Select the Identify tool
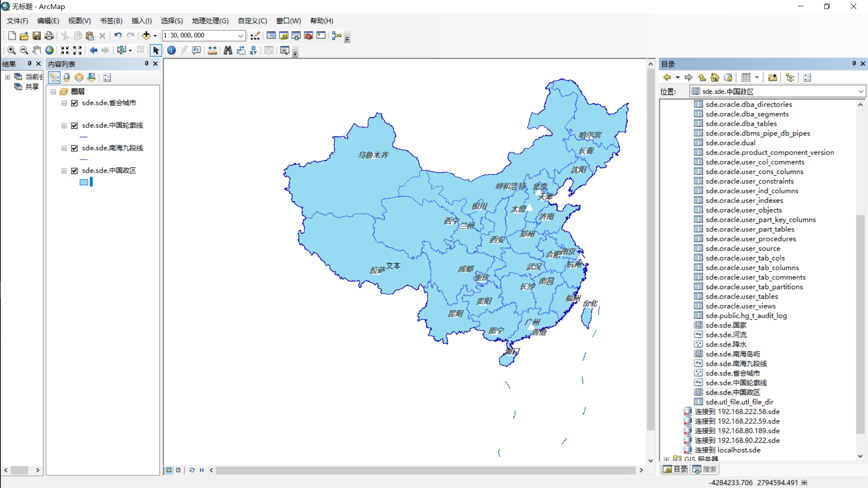This screenshot has height=488, width=868. pos(171,50)
